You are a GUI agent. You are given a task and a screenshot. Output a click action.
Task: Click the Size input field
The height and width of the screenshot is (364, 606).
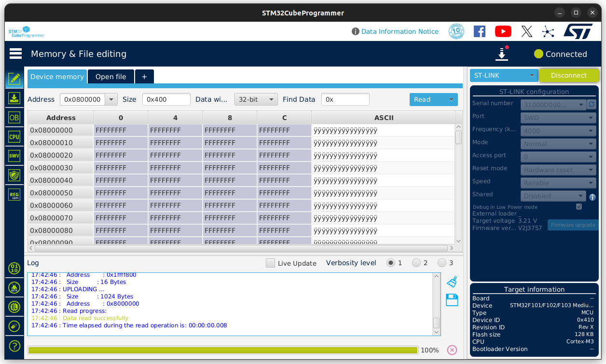pos(166,99)
